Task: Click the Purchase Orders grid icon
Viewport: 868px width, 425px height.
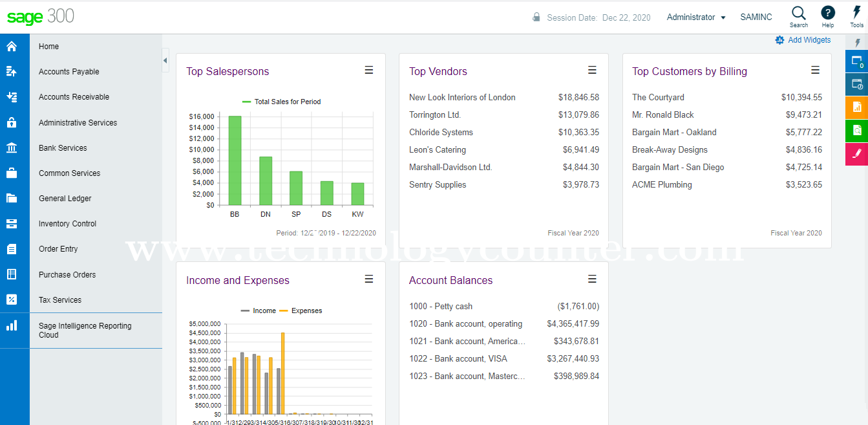Action: point(12,274)
